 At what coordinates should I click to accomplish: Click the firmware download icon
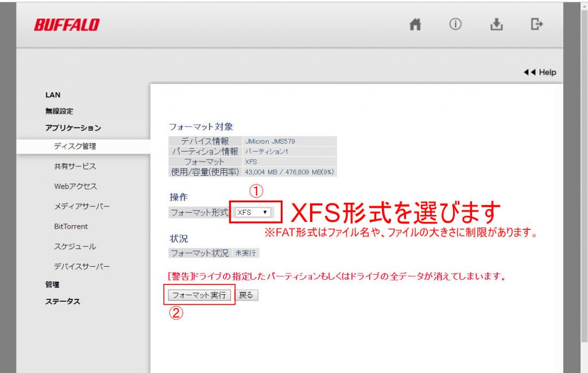(496, 25)
